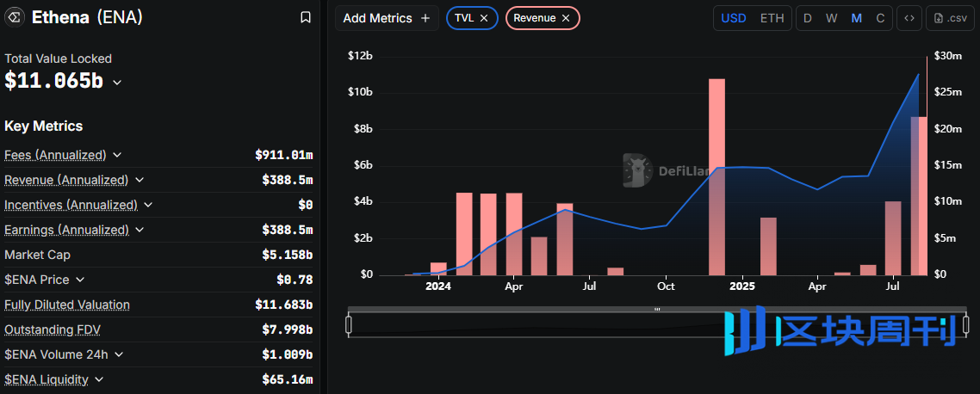Click the $911.01m fees value
The image size is (980, 394).
[283, 155]
